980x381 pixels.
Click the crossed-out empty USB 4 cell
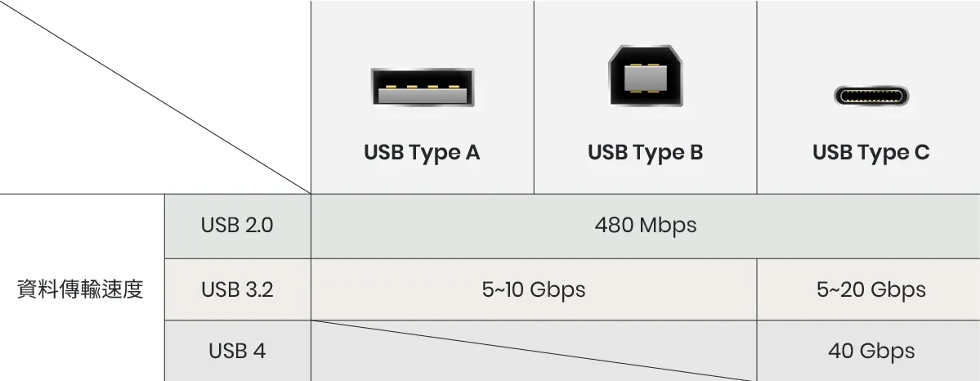click(x=533, y=351)
